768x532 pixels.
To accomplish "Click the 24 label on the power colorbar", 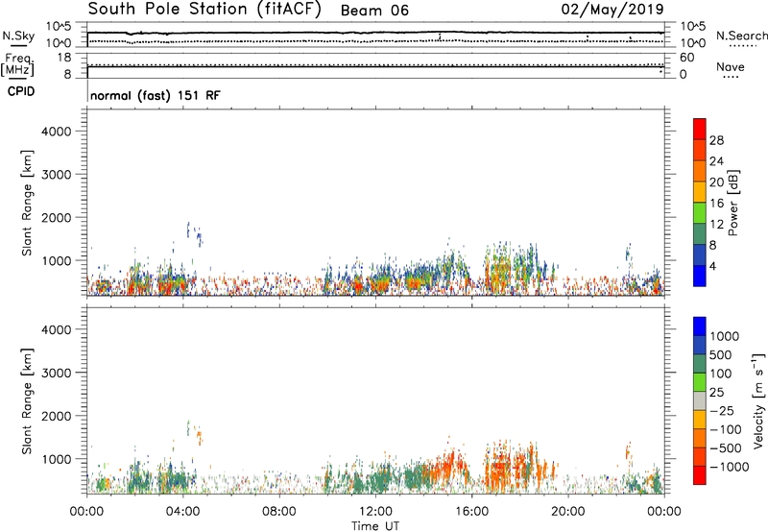I will (716, 161).
